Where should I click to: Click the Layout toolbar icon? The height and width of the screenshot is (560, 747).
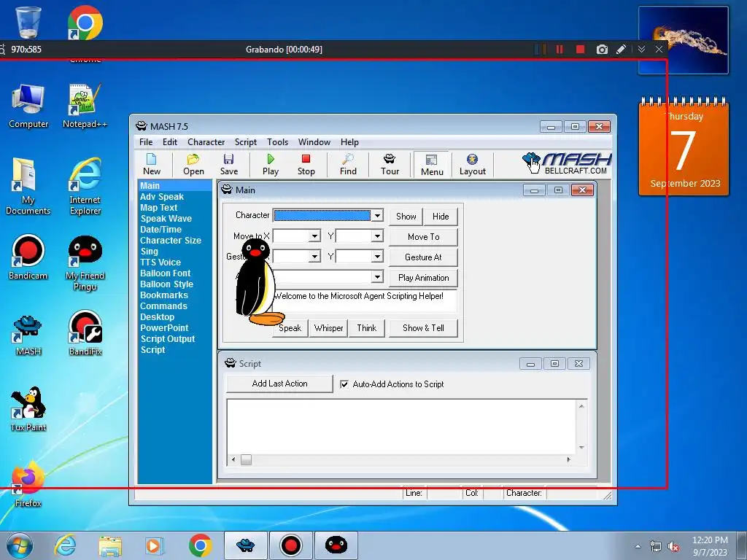tap(473, 165)
